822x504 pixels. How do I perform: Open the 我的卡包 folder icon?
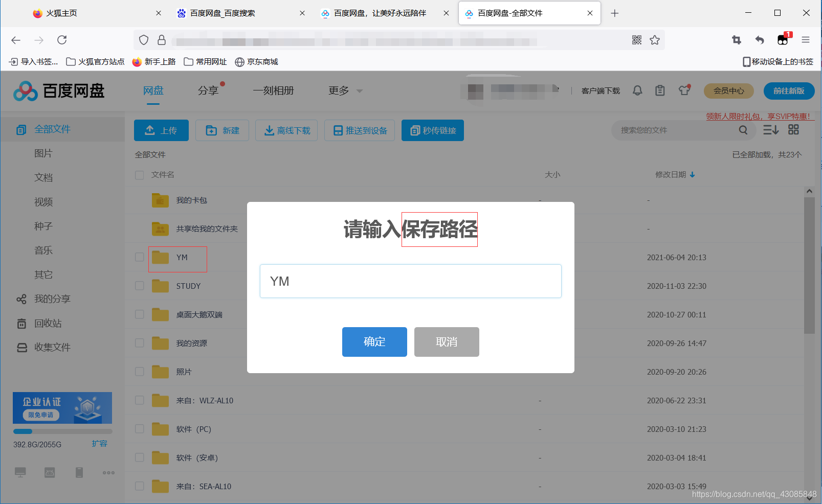point(160,200)
